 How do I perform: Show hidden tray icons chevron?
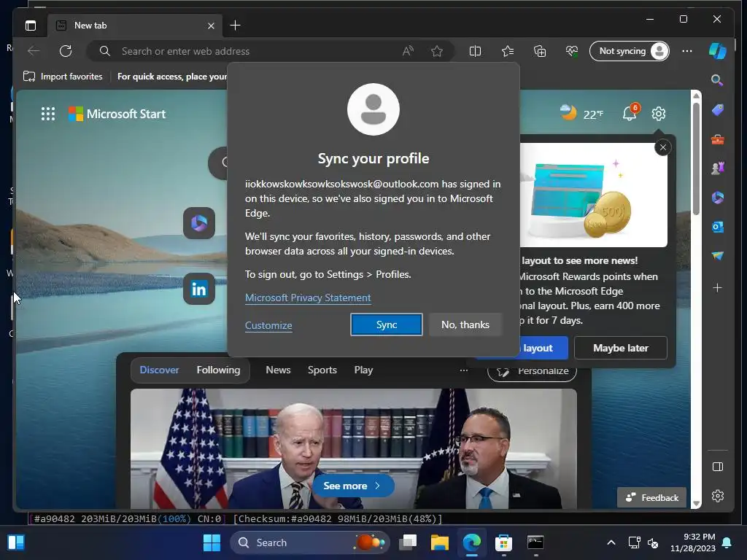[x=611, y=542]
